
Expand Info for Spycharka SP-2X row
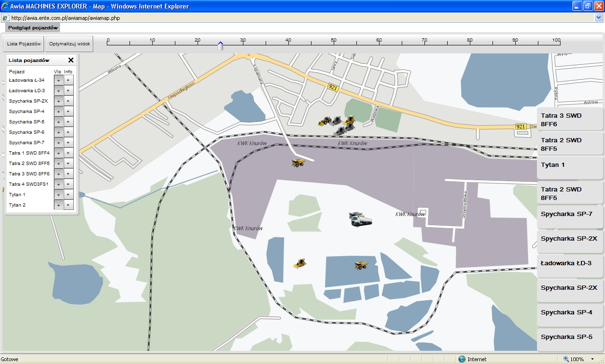click(x=69, y=101)
